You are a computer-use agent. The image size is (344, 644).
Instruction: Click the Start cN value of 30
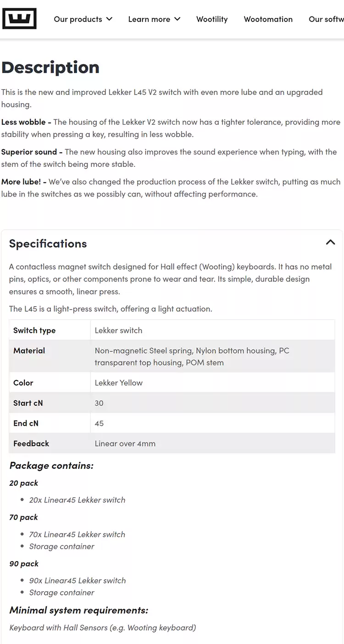tap(99, 403)
